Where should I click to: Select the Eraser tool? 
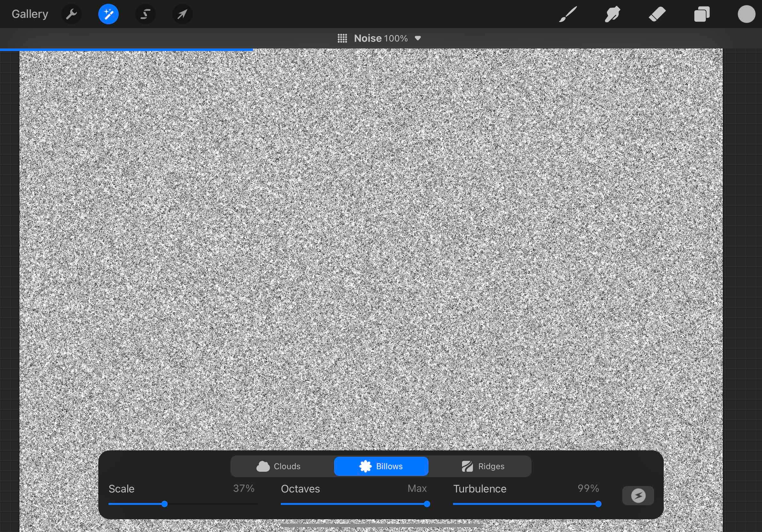click(657, 14)
